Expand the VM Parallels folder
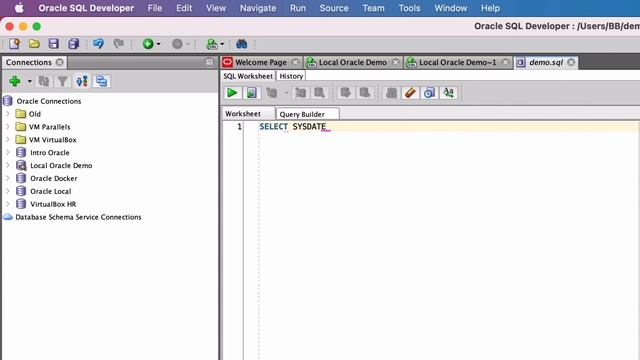640x360 pixels. pos(8,127)
